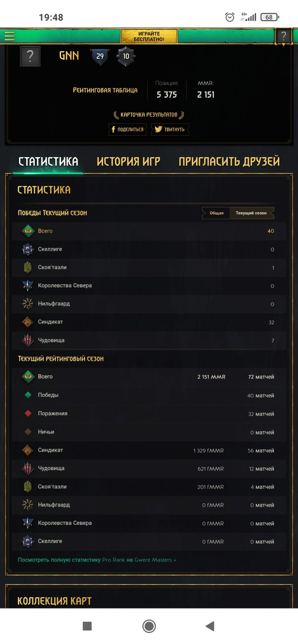298x644 pixels.
Task: Toggle wins to Текущий сезон
Action: tap(251, 213)
